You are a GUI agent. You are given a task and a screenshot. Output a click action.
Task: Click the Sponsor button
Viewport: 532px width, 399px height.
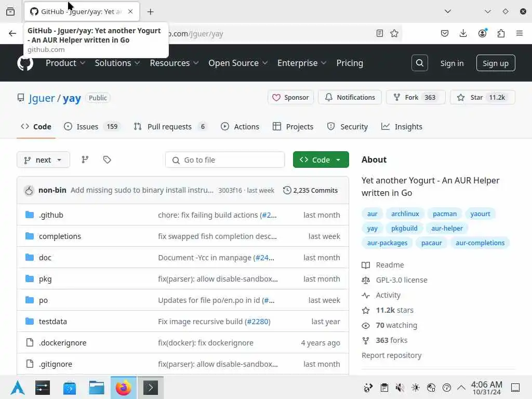tap(290, 97)
